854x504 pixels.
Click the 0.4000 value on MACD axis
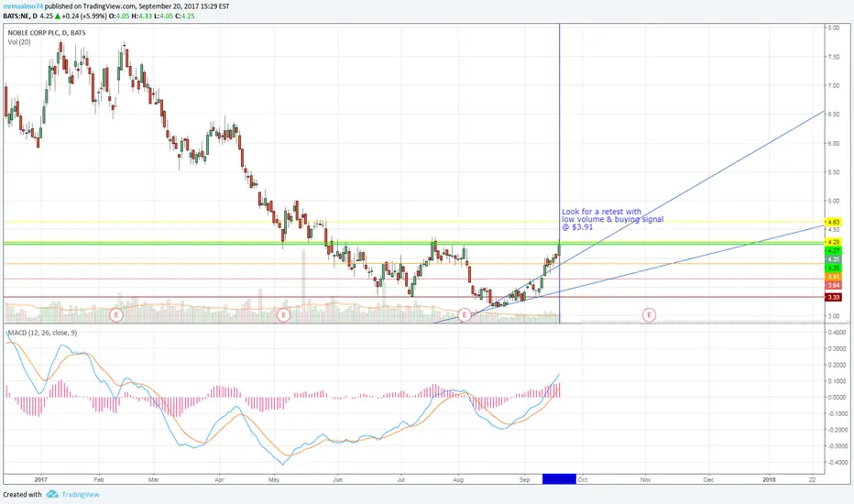click(837, 333)
